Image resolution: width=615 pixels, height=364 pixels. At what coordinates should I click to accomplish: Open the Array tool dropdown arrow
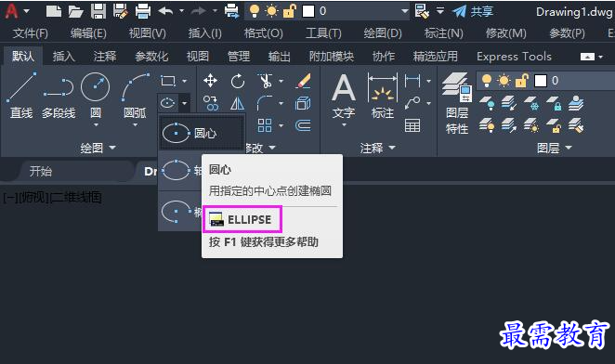tap(281, 125)
